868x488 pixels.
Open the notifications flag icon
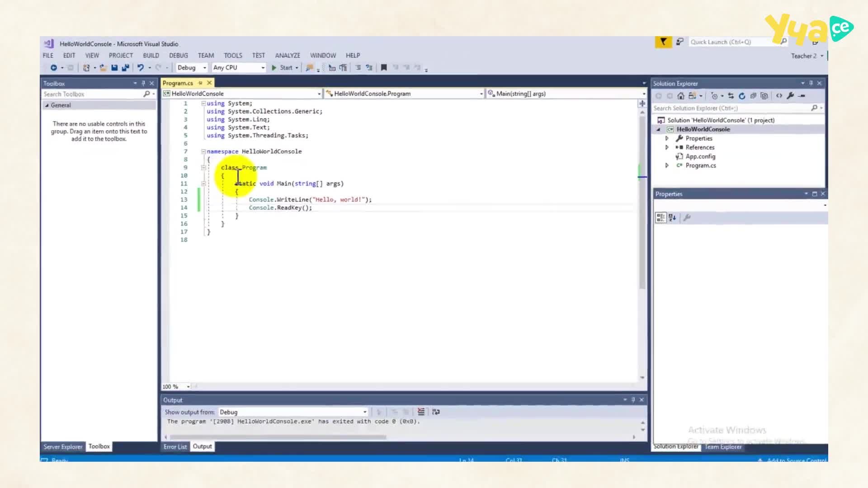coord(663,42)
